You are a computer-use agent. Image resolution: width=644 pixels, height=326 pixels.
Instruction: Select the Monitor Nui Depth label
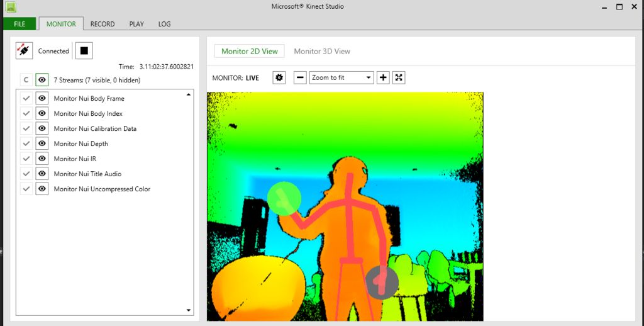click(81, 143)
